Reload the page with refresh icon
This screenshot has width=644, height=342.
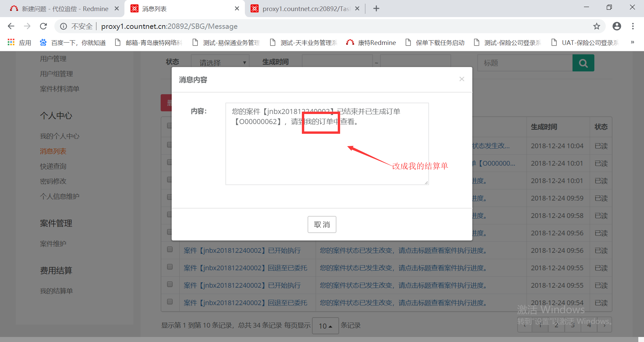click(43, 26)
